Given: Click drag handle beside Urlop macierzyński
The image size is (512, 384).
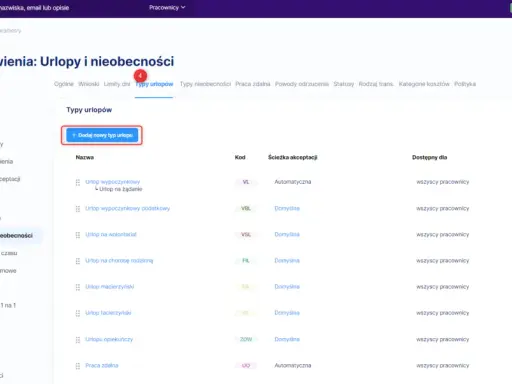Looking at the screenshot, I should tap(78, 287).
